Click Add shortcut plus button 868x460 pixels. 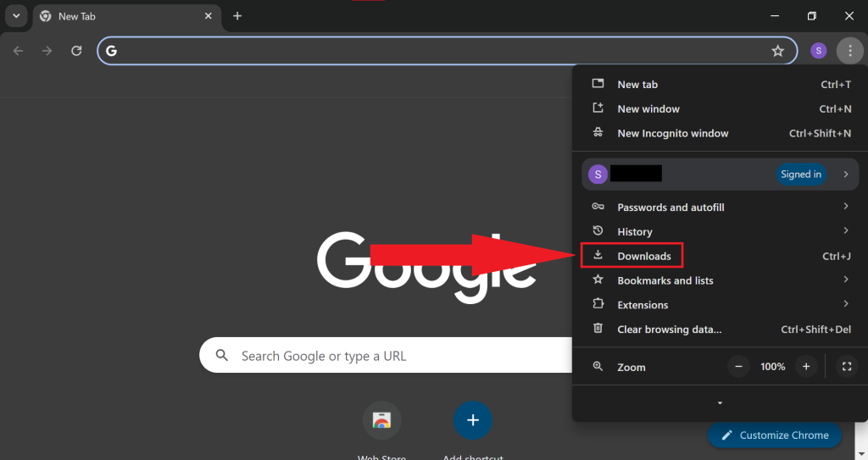[x=473, y=421]
